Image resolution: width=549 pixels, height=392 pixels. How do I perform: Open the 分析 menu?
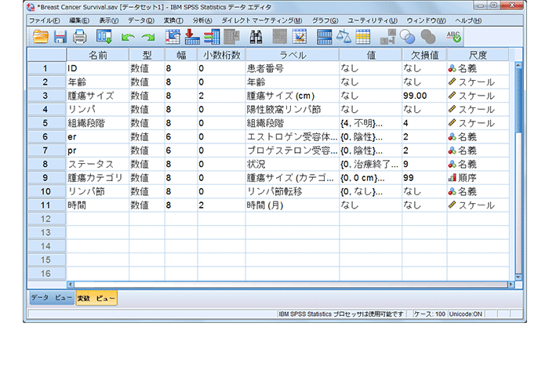202,20
